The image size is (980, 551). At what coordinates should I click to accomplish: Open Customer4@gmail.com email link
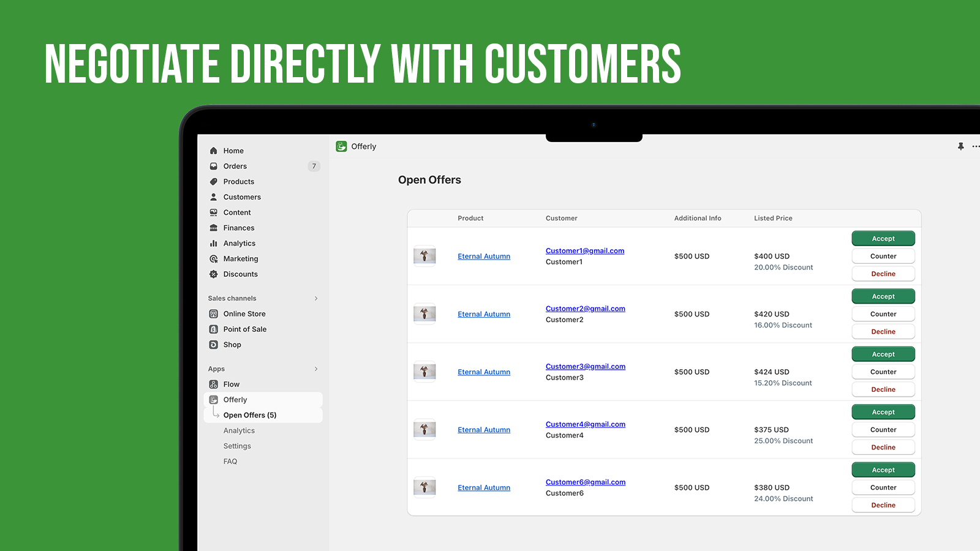point(586,424)
